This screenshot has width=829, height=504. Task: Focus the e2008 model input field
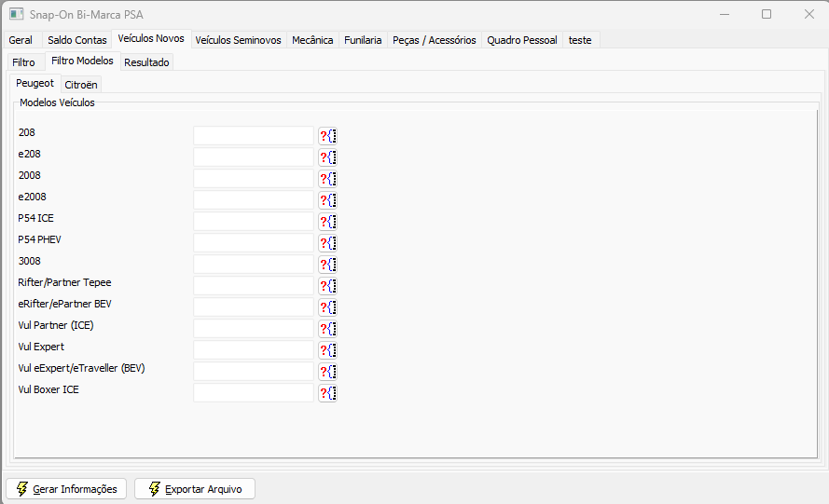pos(254,199)
